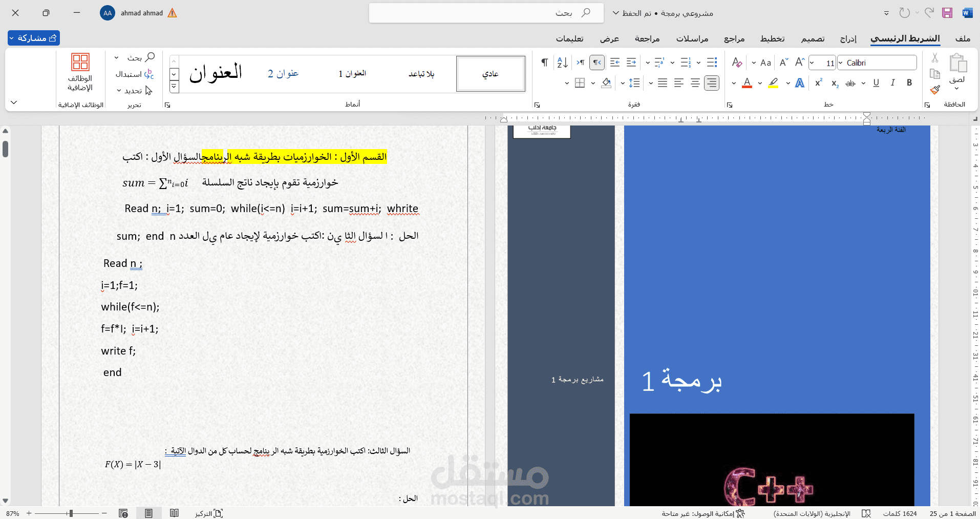Click Replace (استبدال) in editing group
980x519 pixels.
[135, 74]
